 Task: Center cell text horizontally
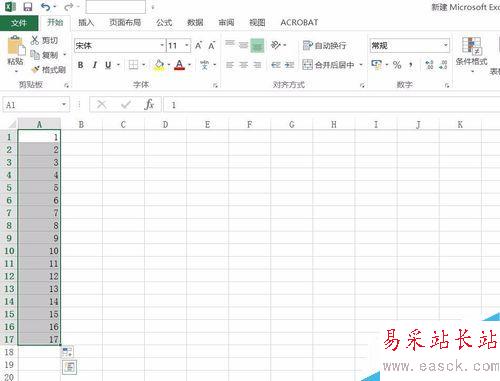pyautogui.click(x=244, y=65)
